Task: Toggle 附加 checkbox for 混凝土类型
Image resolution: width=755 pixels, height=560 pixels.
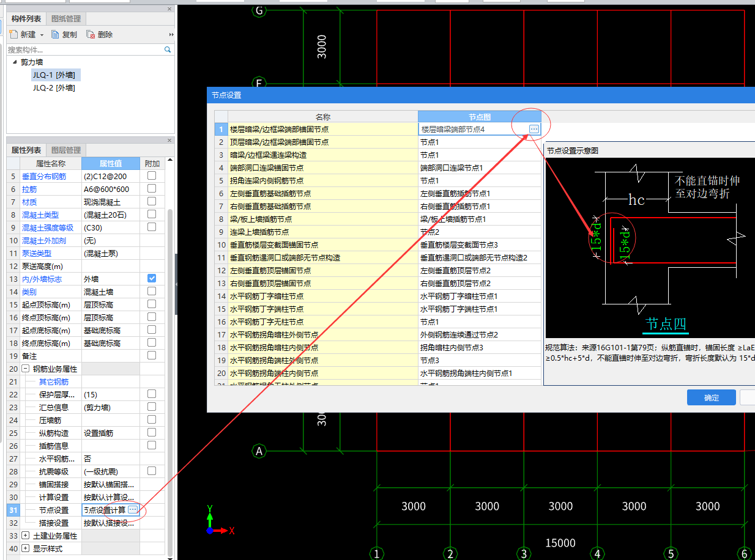Action: [152, 214]
